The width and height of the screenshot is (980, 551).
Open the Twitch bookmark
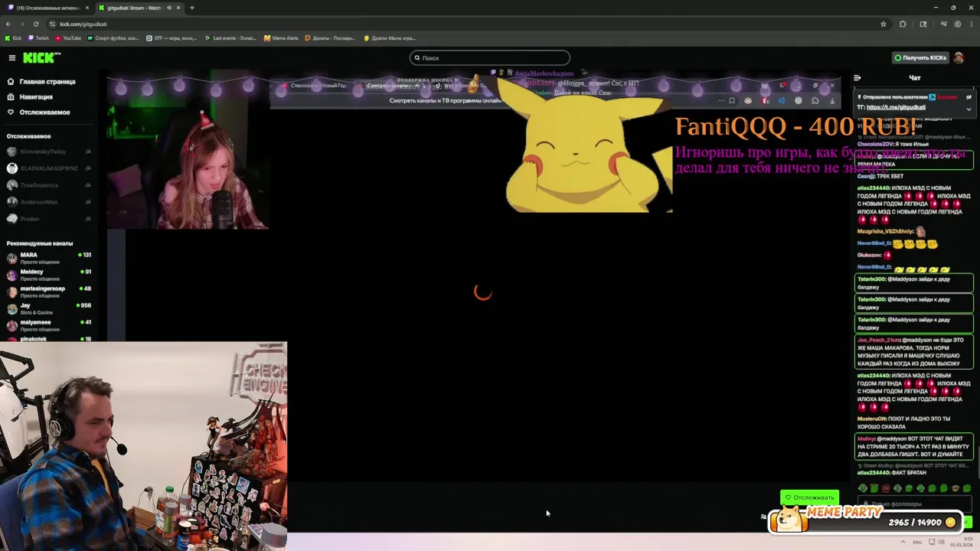(38, 37)
